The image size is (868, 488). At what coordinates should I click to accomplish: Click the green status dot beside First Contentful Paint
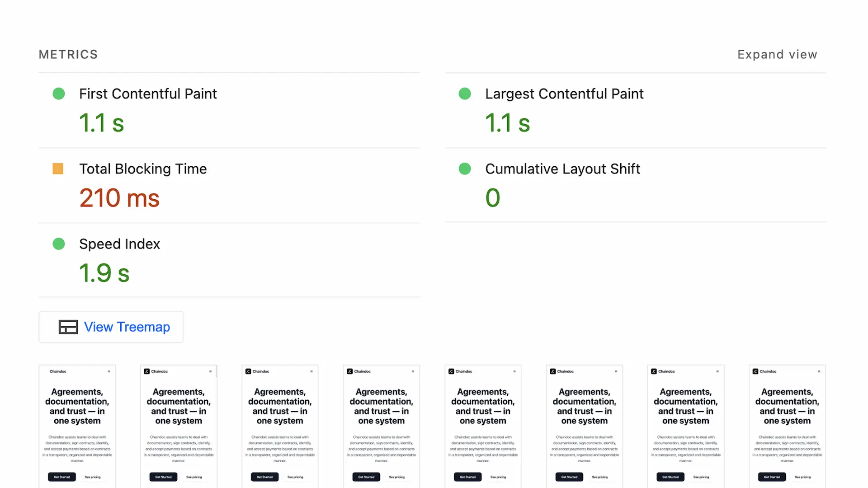click(59, 94)
